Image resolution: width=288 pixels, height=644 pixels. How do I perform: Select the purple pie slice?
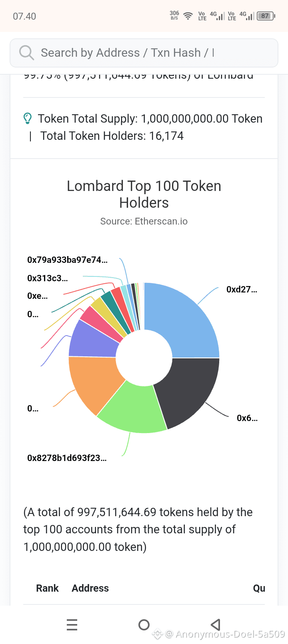(x=93, y=340)
